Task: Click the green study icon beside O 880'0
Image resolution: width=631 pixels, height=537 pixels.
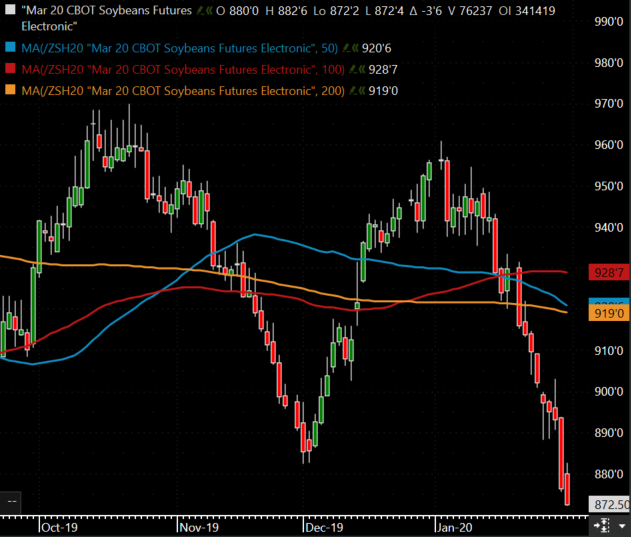Action: (x=204, y=11)
